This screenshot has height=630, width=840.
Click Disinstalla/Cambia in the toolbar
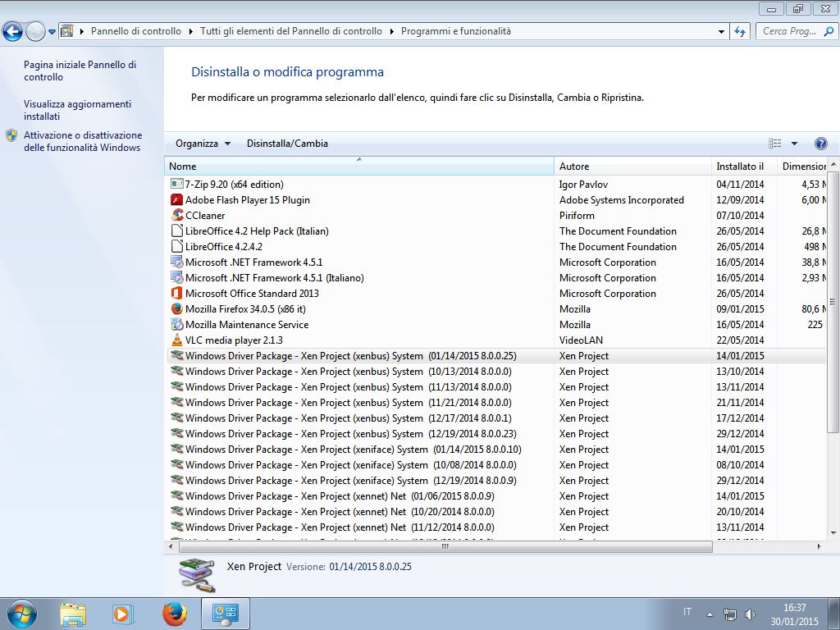click(x=287, y=144)
